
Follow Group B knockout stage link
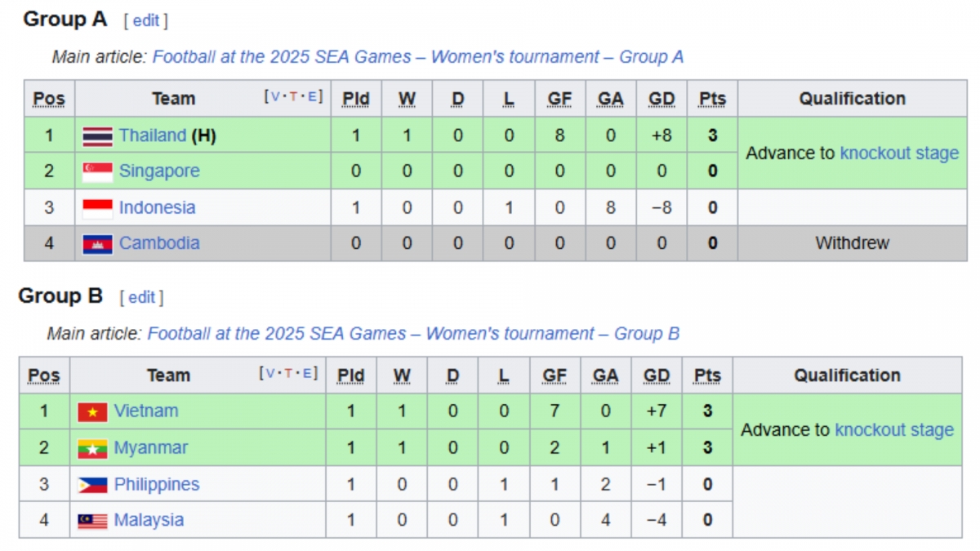coord(894,430)
